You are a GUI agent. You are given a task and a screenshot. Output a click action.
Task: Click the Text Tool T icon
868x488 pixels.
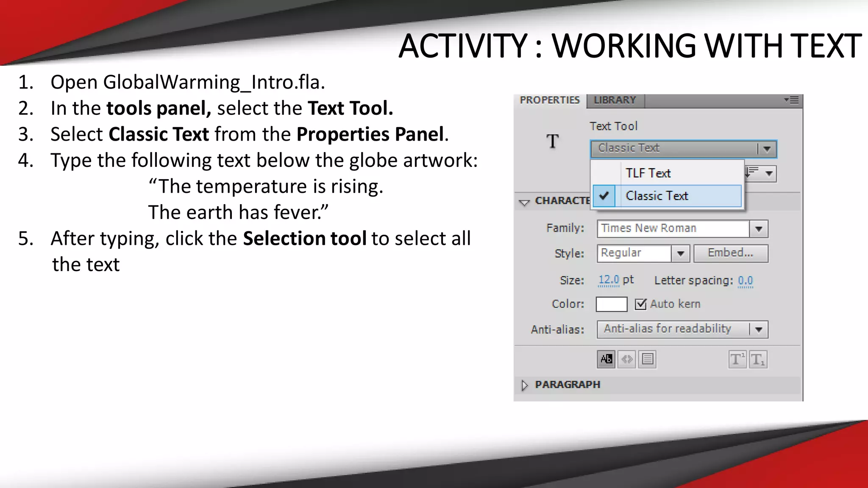coord(552,141)
